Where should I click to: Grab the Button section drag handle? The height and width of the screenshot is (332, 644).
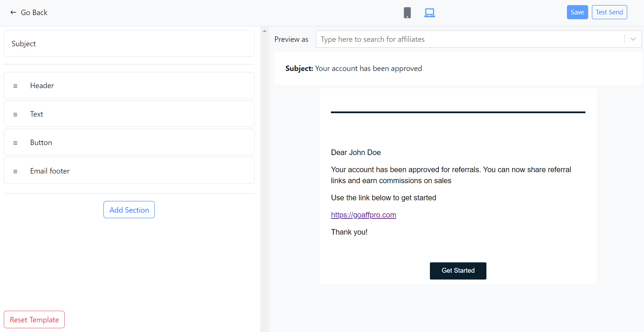click(15, 143)
